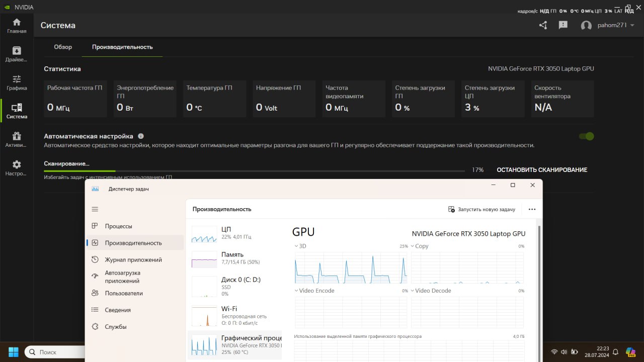Open Службы page in Task Manager
The width and height of the screenshot is (644, 362).
point(135,327)
